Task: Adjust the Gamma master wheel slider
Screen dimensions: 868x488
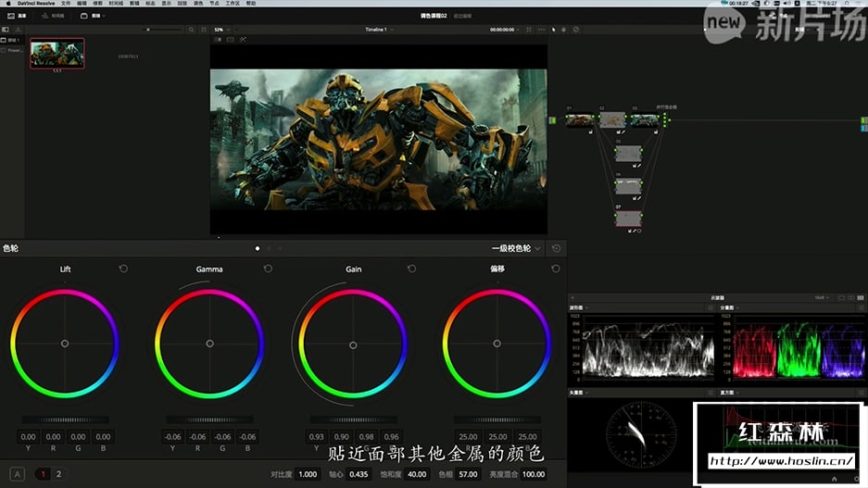Action: pos(209,419)
